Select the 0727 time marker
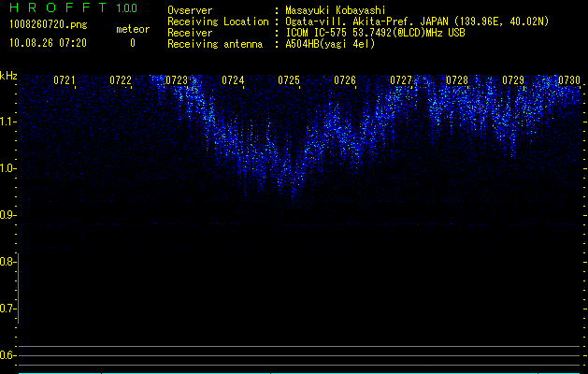 pyautogui.click(x=401, y=80)
